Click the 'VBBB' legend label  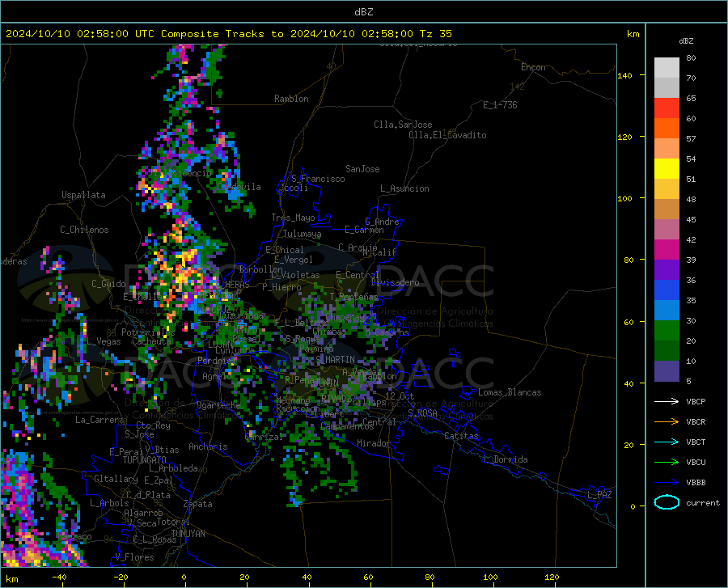pos(696,483)
